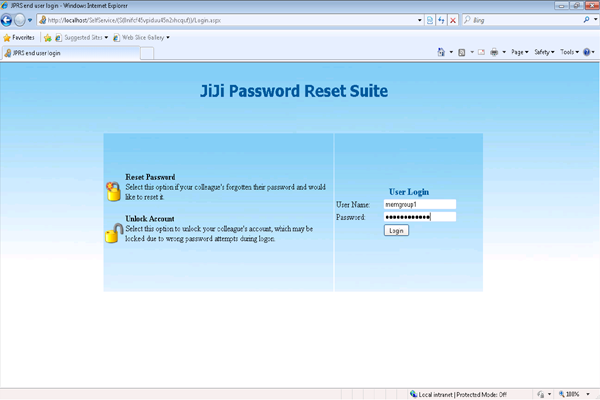The image size is (600, 400).
Task: Open Suggested Sites on the favorites bar
Action: [x=82, y=38]
